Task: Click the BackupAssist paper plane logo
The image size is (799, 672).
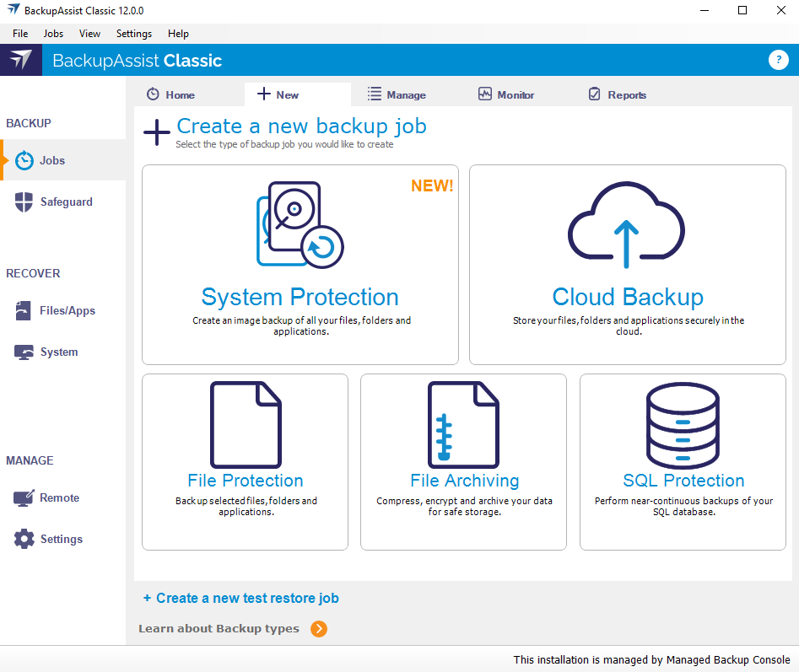Action: point(21,60)
